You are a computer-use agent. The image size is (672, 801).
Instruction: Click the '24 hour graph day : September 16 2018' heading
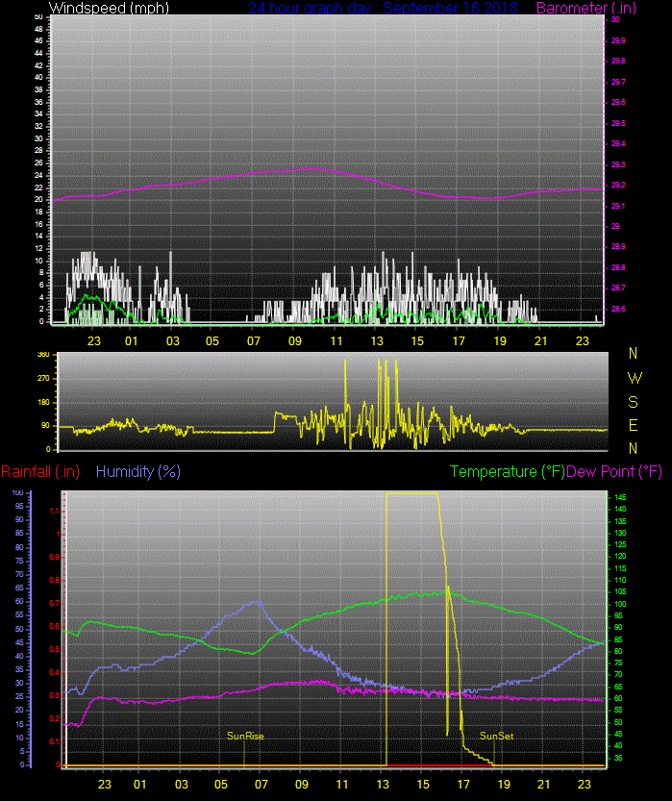click(x=383, y=8)
